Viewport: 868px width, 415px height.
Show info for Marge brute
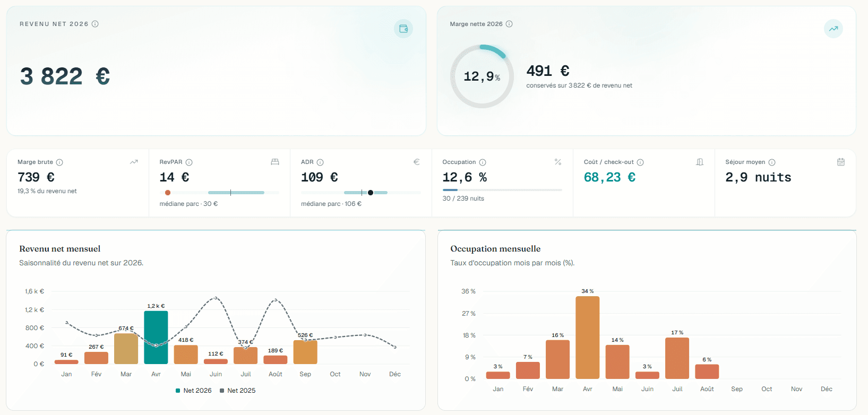point(59,162)
